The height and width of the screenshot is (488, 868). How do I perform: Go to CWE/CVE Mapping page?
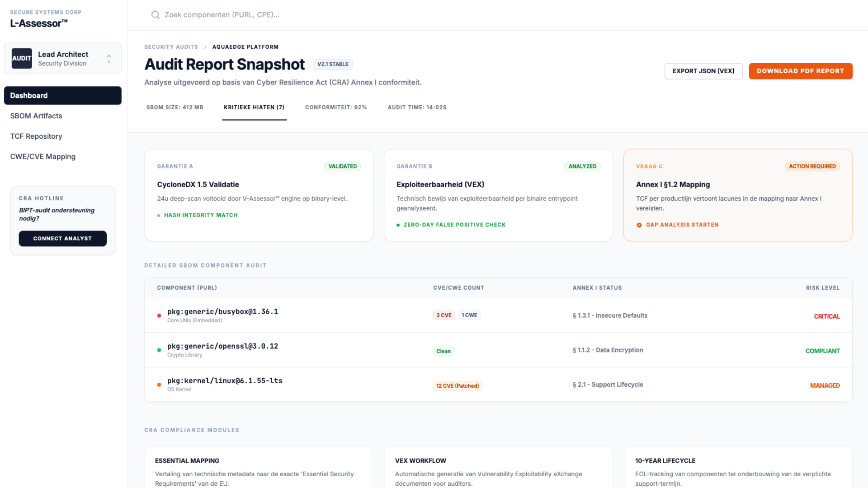(43, 156)
